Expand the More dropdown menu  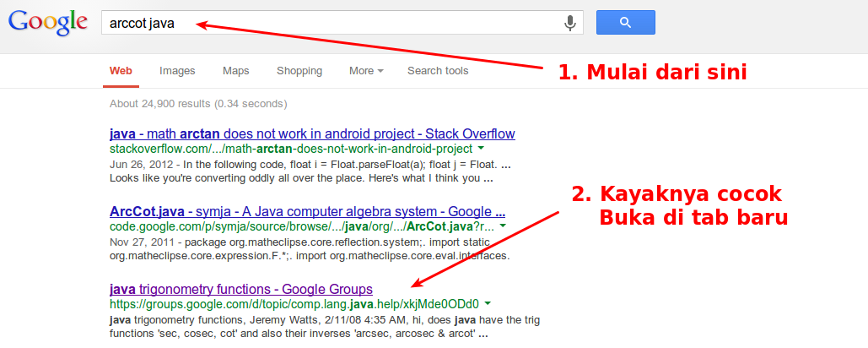366,71
